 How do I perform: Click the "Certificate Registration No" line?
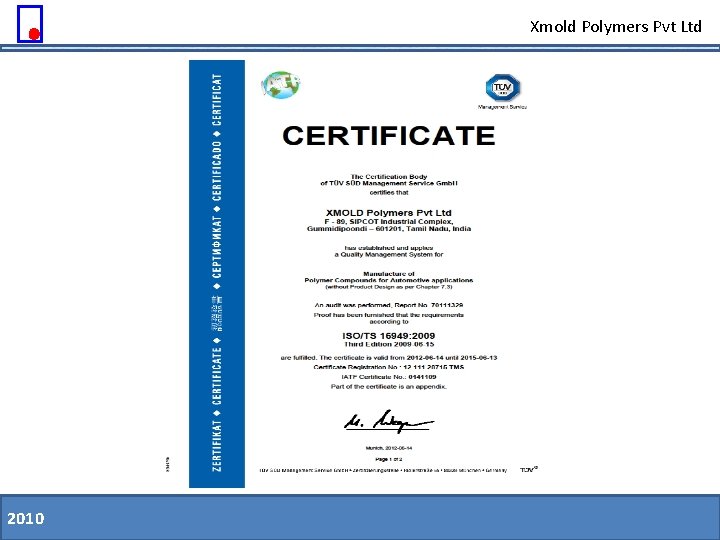click(x=388, y=367)
